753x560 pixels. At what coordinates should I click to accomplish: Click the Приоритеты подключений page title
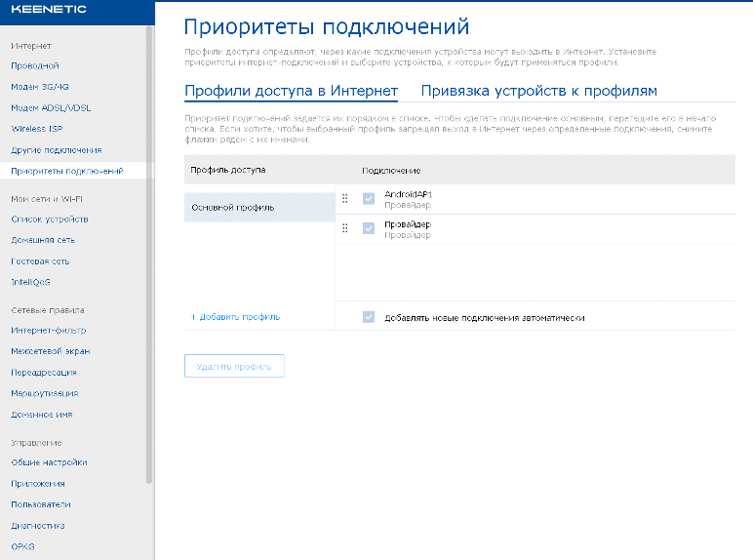pyautogui.click(x=327, y=27)
